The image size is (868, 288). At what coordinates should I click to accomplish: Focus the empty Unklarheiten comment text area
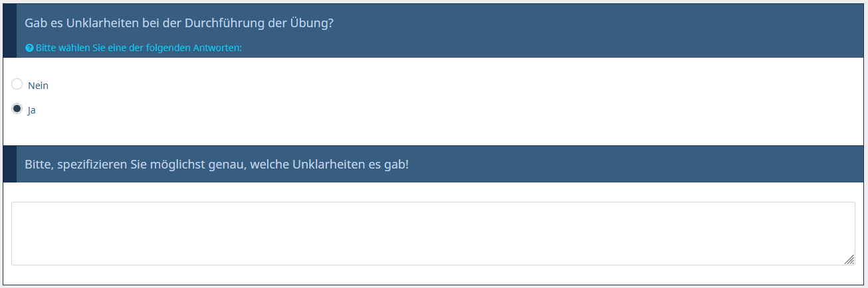tap(433, 233)
